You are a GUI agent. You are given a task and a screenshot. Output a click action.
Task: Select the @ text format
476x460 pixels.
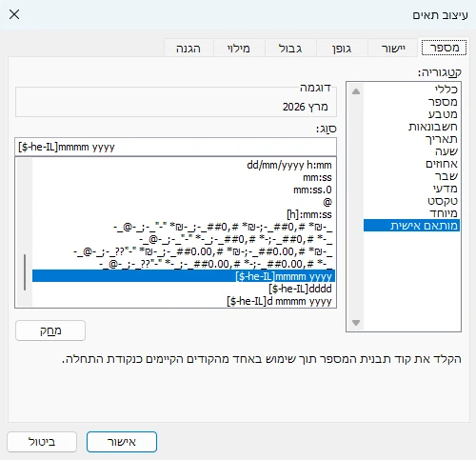pos(184,202)
